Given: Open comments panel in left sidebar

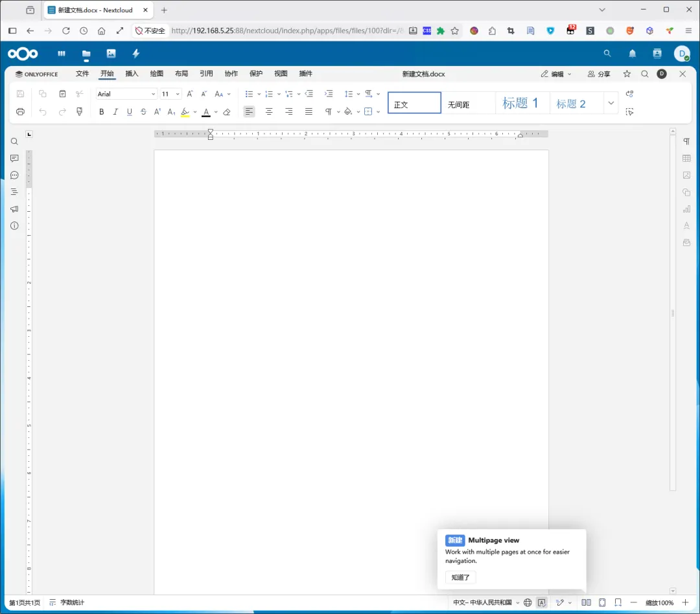Looking at the screenshot, I should pos(14,159).
